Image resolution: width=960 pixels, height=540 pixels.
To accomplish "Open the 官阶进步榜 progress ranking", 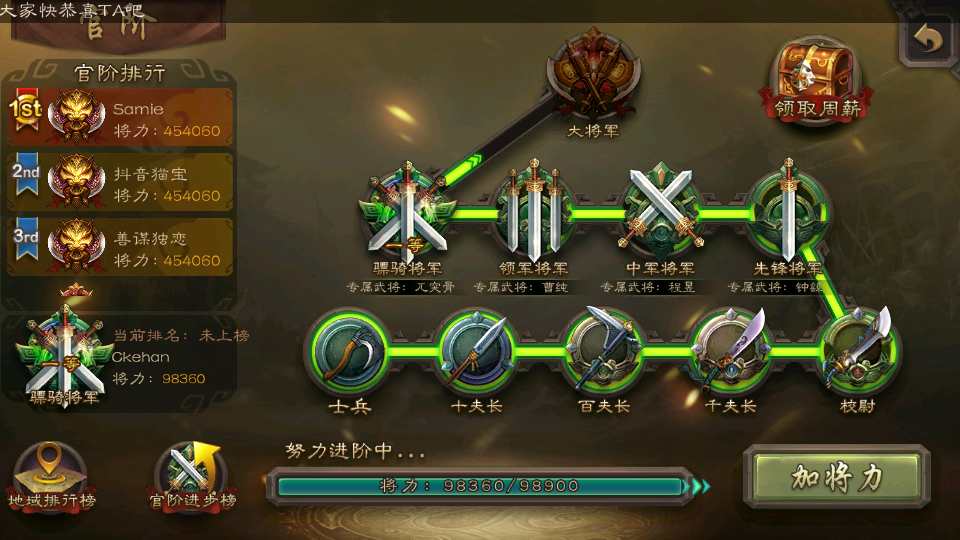I will [193, 478].
